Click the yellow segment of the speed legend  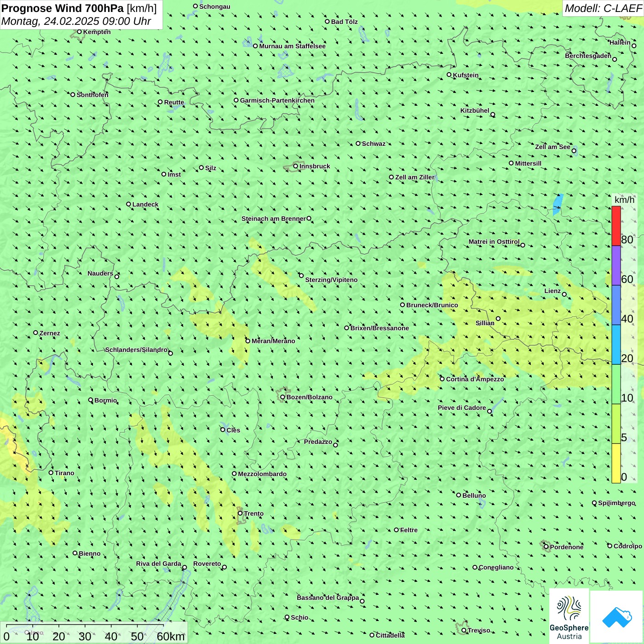click(616, 463)
